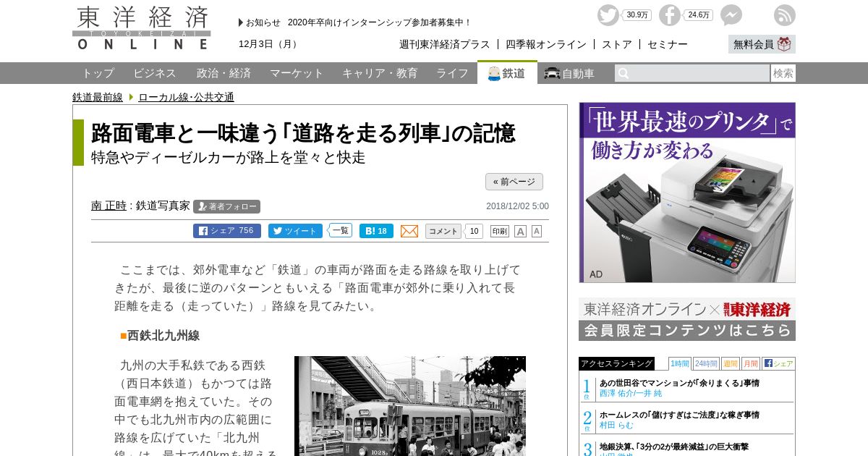Follow the author (著者フォロー)
868x456 pixels.
[x=227, y=206]
